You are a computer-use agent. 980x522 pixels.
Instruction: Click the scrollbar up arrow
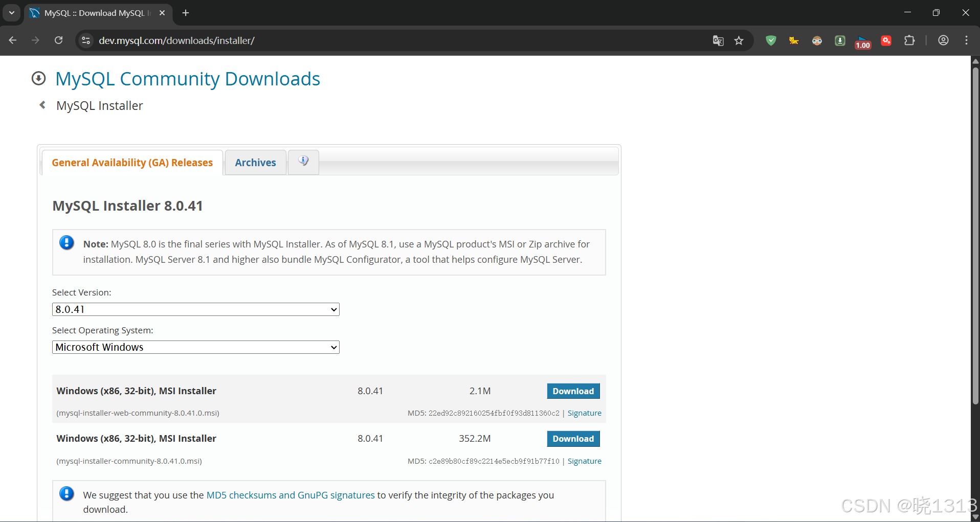pos(975,61)
